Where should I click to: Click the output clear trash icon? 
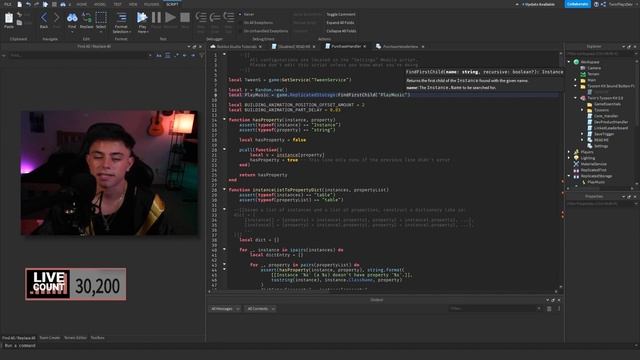click(549, 309)
